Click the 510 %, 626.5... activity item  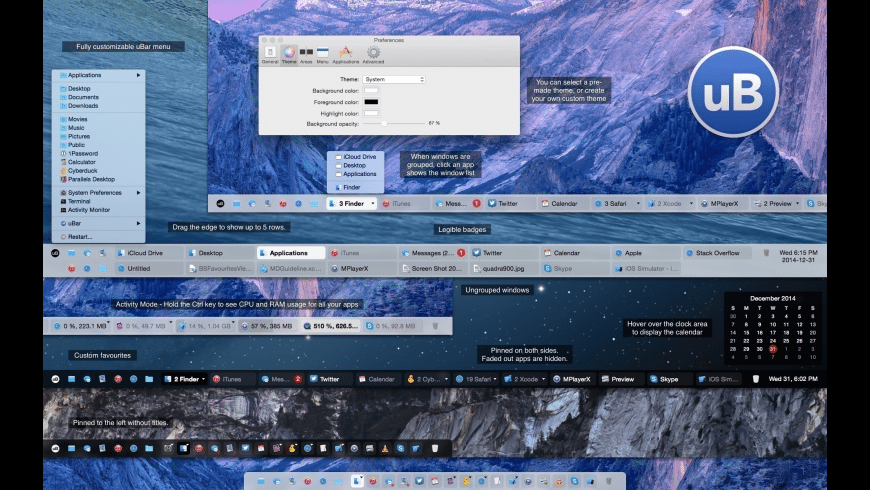pyautogui.click(x=331, y=326)
